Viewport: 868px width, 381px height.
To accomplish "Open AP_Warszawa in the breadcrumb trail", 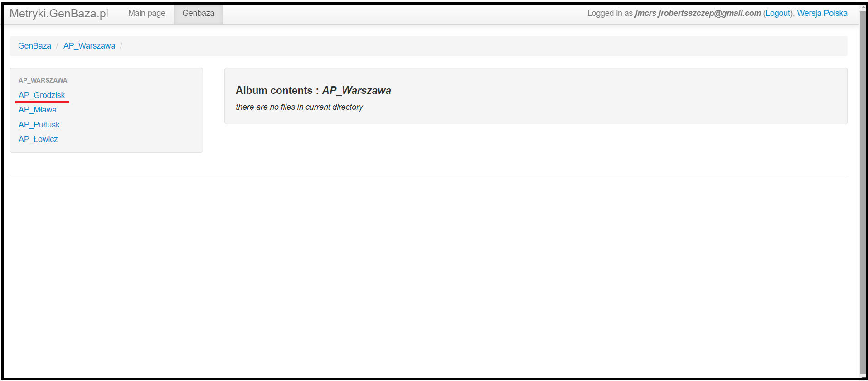I will click(89, 46).
